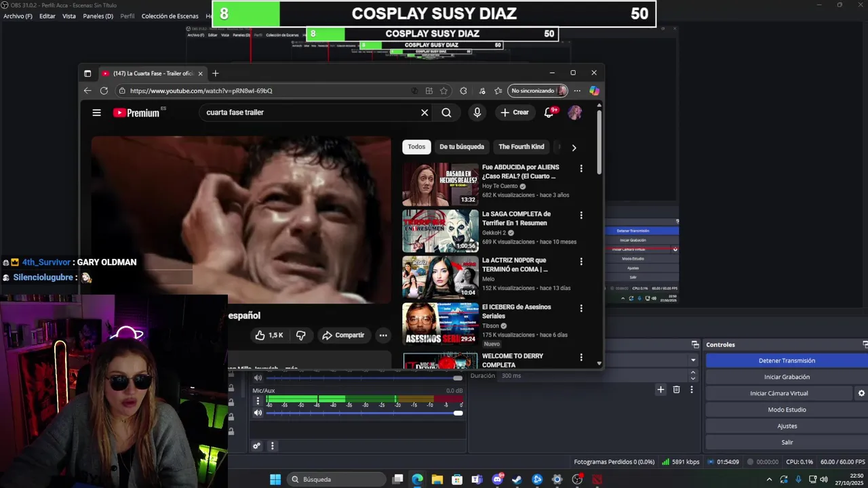Add a scene transition plus icon
This screenshot has height=488, width=868.
(x=660, y=390)
